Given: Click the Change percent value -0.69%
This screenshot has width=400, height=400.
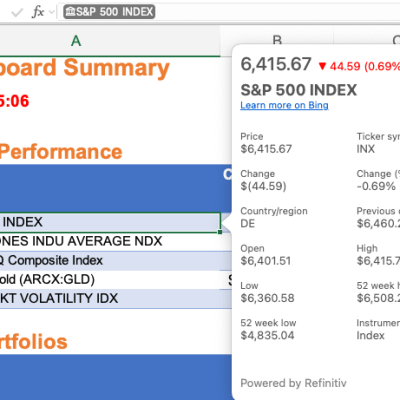Looking at the screenshot, I should (x=376, y=186).
